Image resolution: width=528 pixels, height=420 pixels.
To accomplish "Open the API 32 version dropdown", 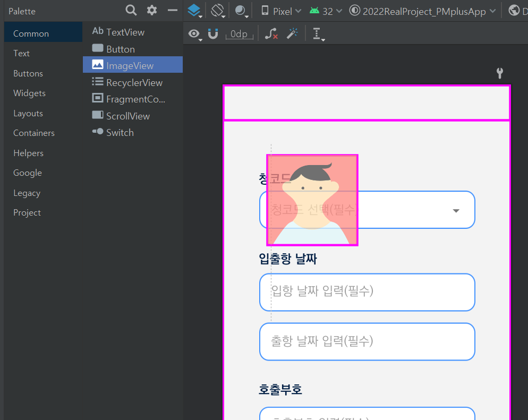I will coord(326,11).
